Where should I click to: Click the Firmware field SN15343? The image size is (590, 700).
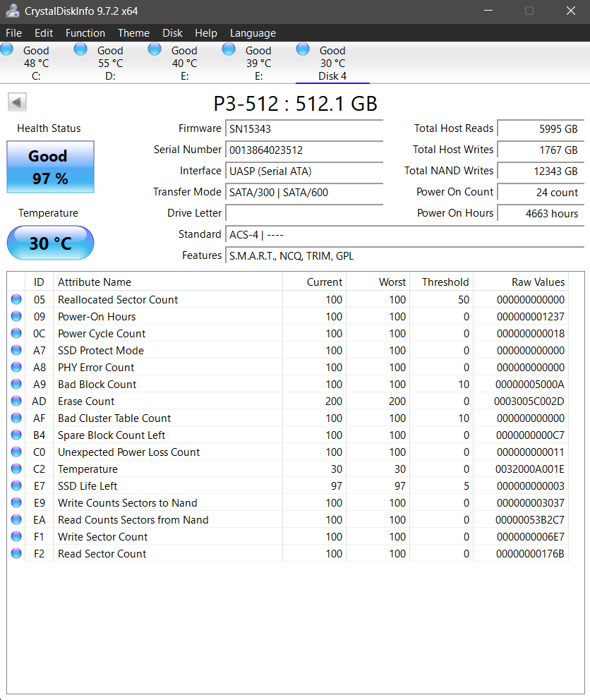(x=304, y=129)
